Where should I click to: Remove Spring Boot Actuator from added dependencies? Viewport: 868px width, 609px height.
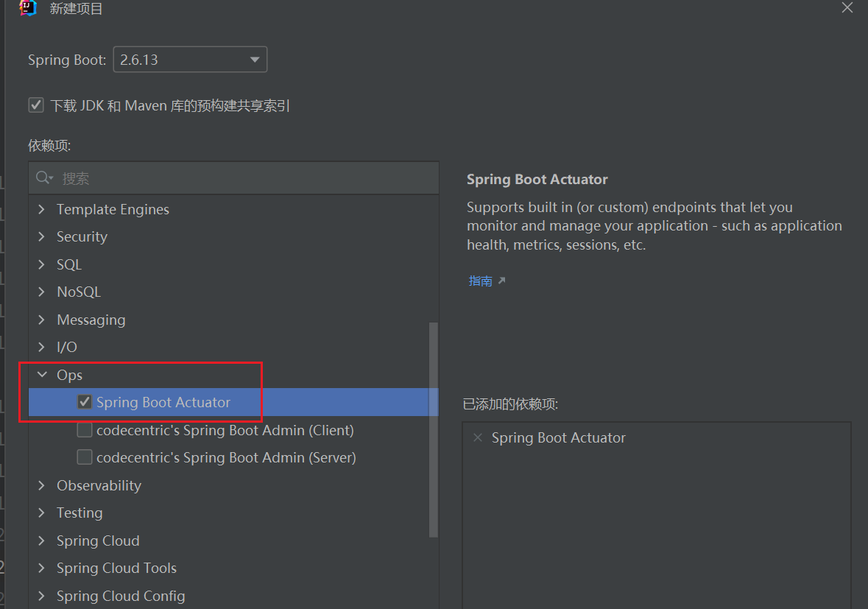[x=478, y=437]
